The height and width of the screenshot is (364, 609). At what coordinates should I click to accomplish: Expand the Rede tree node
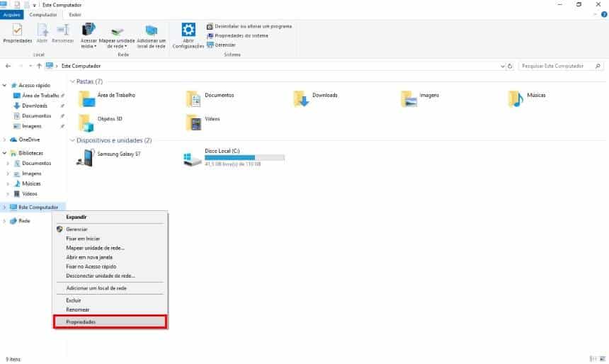[x=5, y=221]
